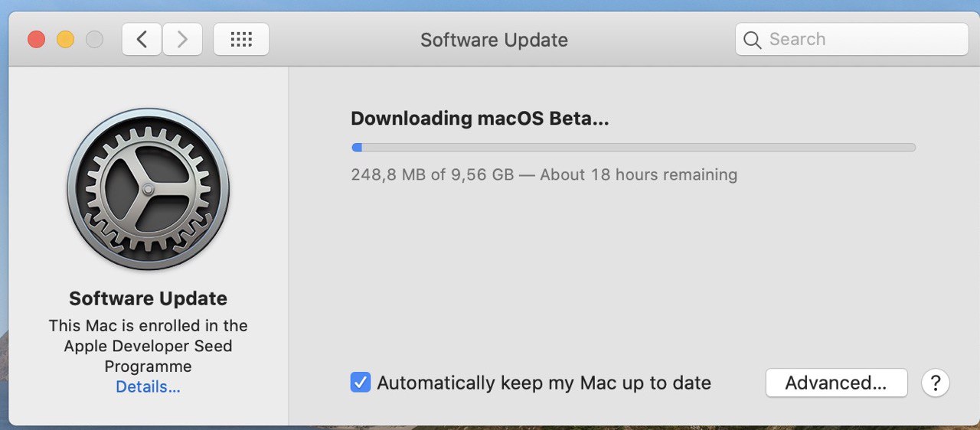This screenshot has width=980, height=430.
Task: Click the greyed-out zoom window button
Action: [94, 39]
